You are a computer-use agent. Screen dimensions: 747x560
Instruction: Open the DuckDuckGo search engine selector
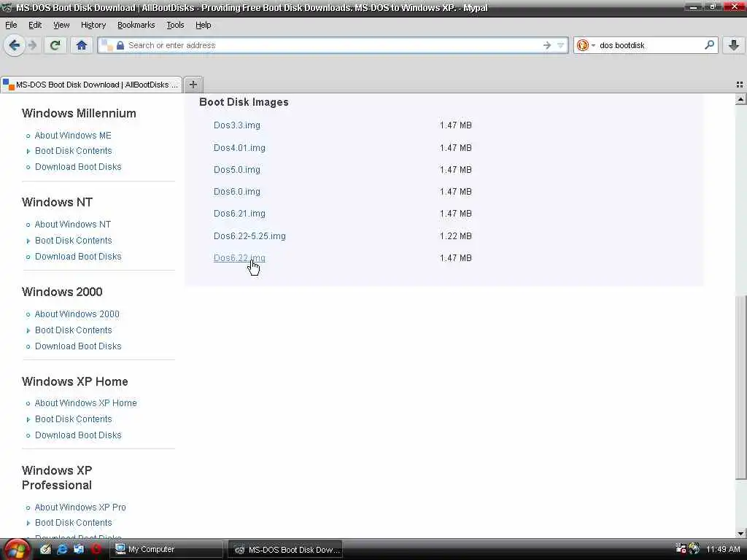[x=586, y=45]
